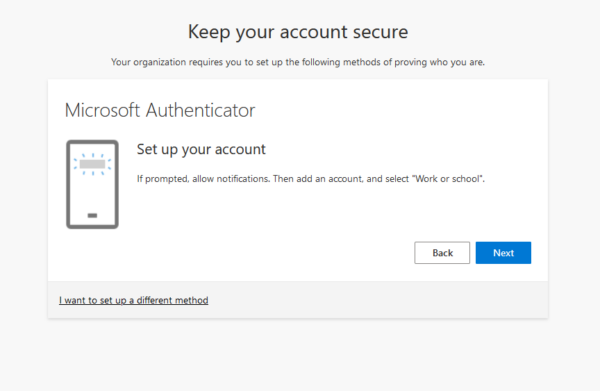
Task: Go back using the Back button
Action: coord(442,253)
